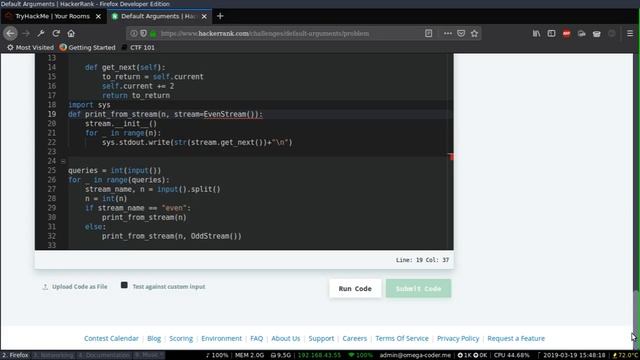Open a new browser tab
640x360 pixels.
click(220, 16)
